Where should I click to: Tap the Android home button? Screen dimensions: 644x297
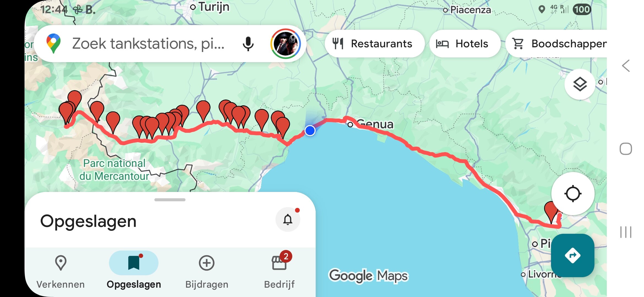pos(626,149)
